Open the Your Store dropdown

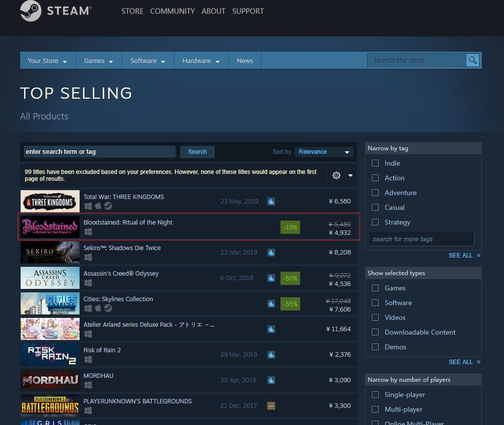tap(48, 60)
